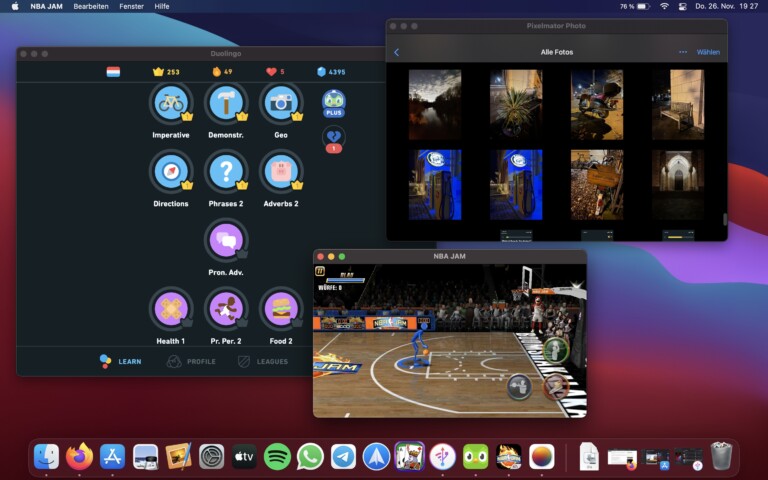The height and width of the screenshot is (480, 768).
Task: Tap the green player button in NBA JAM
Action: point(556,349)
